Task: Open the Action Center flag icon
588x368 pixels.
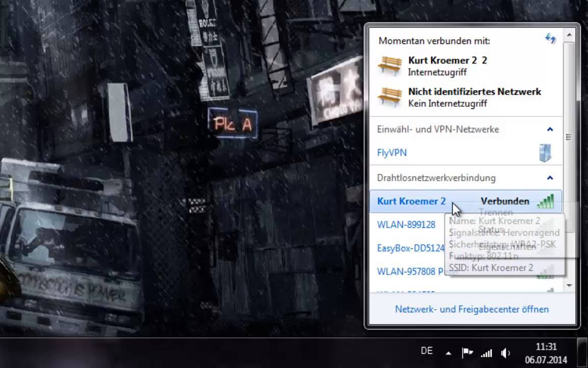Action: (467, 353)
